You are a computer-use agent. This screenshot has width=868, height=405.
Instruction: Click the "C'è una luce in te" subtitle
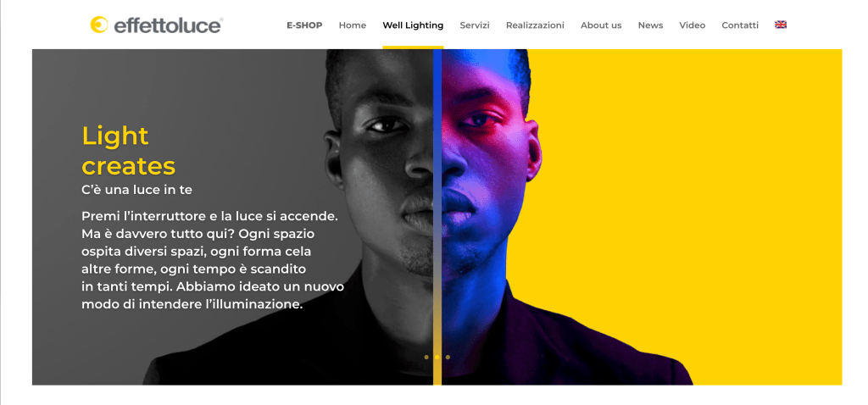click(x=136, y=190)
